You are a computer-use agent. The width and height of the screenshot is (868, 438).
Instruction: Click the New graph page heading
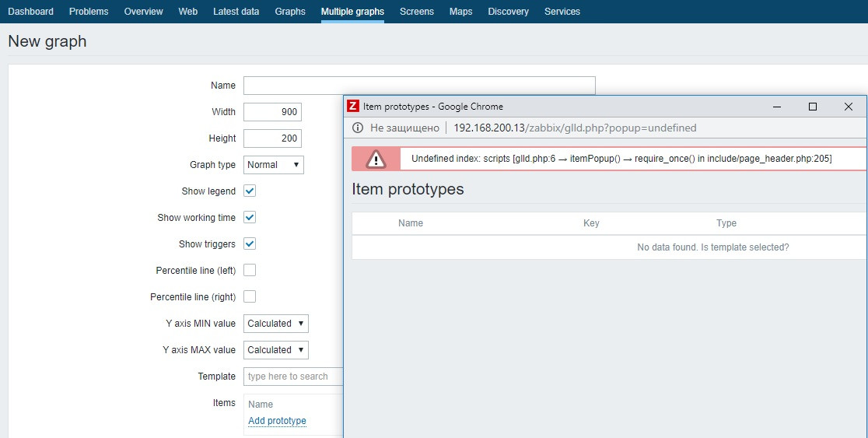click(47, 41)
